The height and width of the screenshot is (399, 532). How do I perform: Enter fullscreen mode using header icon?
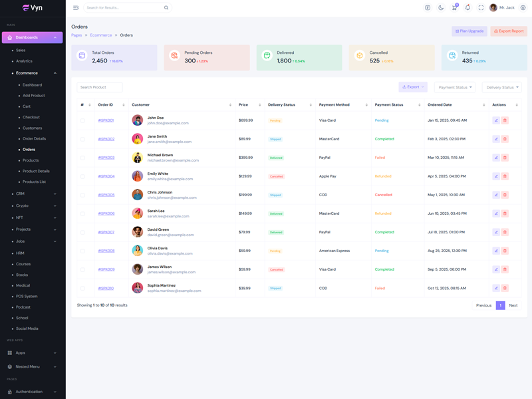point(481,8)
